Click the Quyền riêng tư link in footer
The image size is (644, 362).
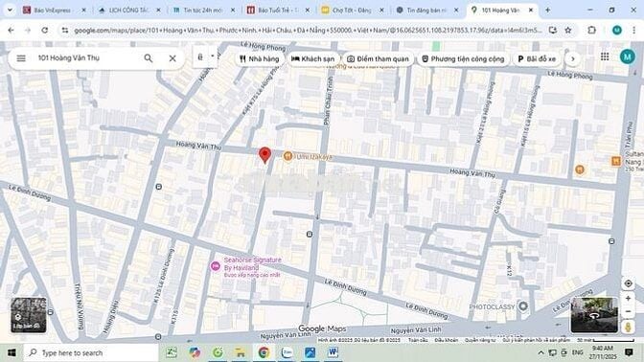[x=480, y=340]
